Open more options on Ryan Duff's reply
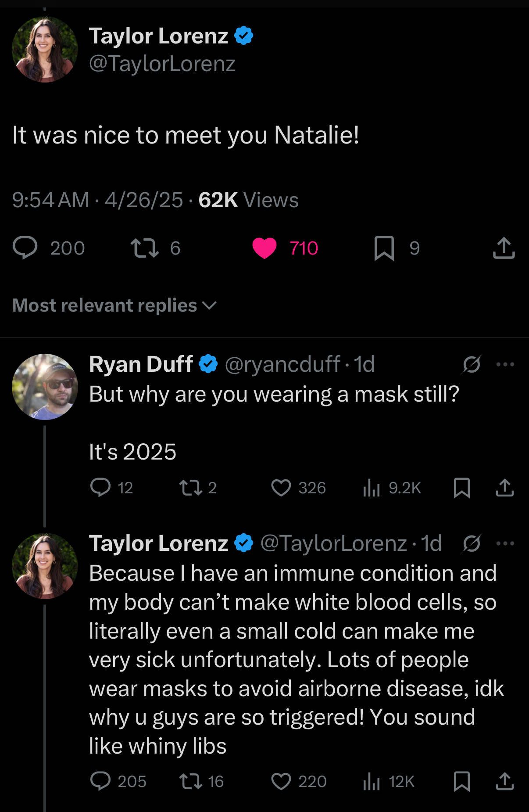Viewport: 529px width, 812px height. (505, 364)
